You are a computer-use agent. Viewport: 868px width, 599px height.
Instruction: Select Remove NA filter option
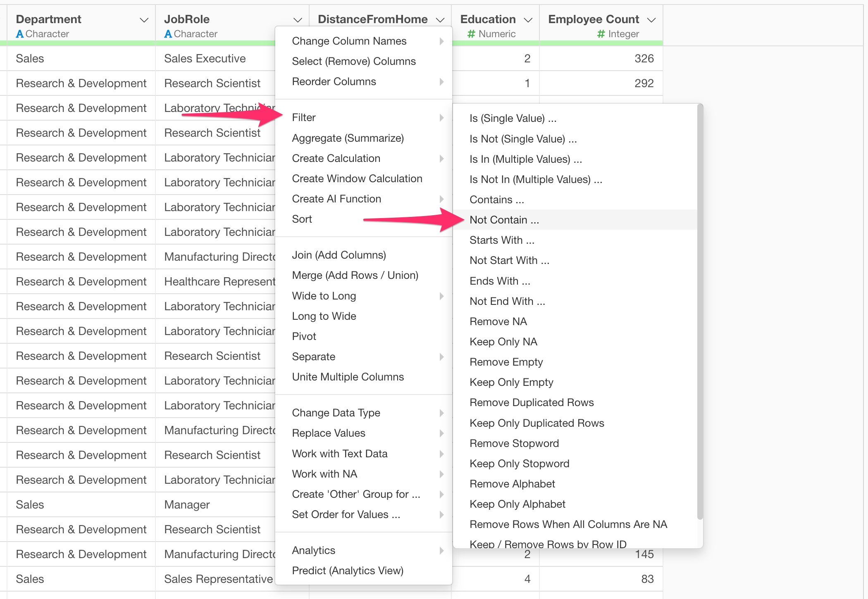(x=498, y=321)
